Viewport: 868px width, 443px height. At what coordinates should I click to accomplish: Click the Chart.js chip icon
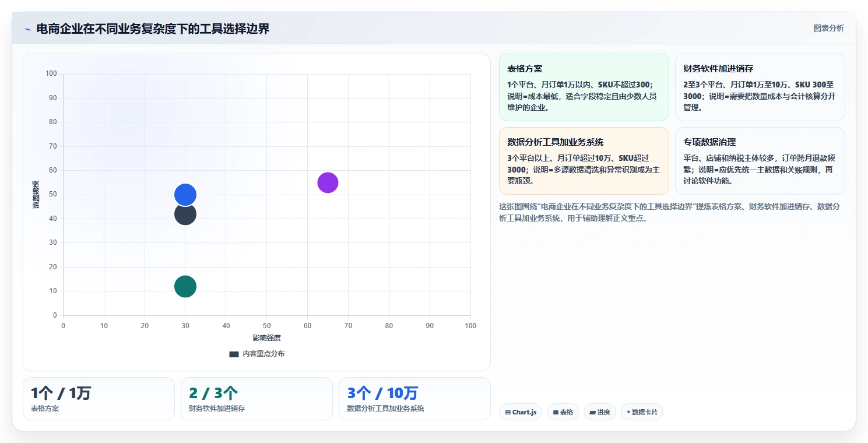click(x=508, y=412)
